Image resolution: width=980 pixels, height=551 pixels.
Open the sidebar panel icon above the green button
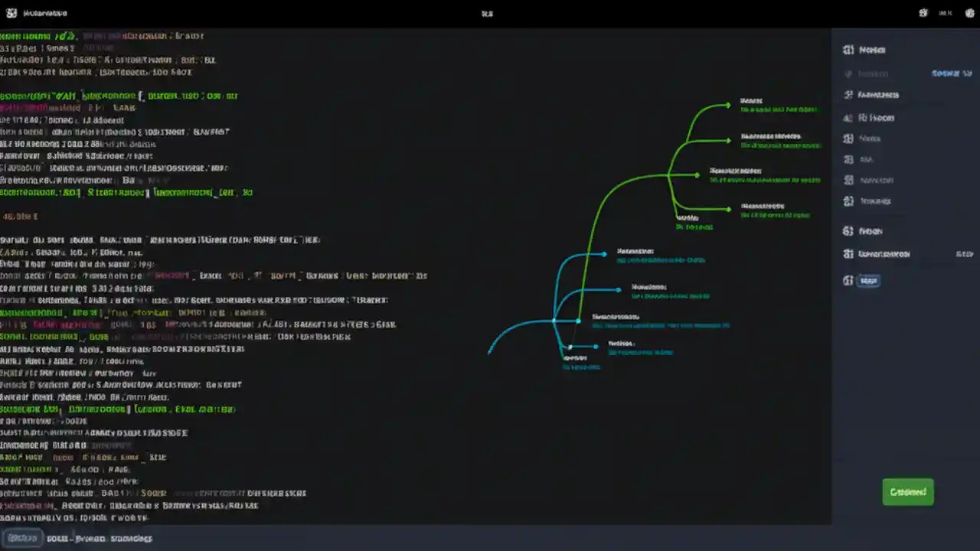tap(848, 280)
